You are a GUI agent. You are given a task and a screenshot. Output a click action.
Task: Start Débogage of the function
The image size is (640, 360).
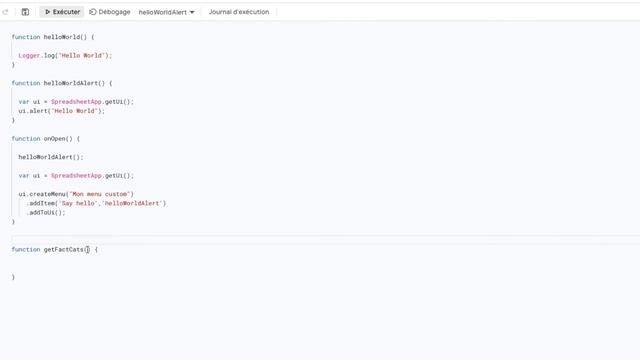pos(110,12)
